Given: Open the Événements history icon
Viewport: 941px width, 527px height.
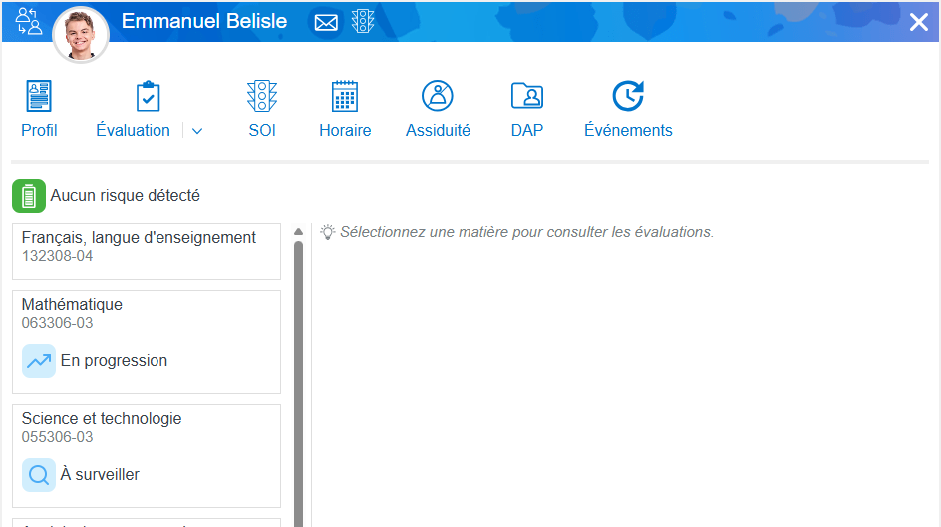Looking at the screenshot, I should pos(628,97).
